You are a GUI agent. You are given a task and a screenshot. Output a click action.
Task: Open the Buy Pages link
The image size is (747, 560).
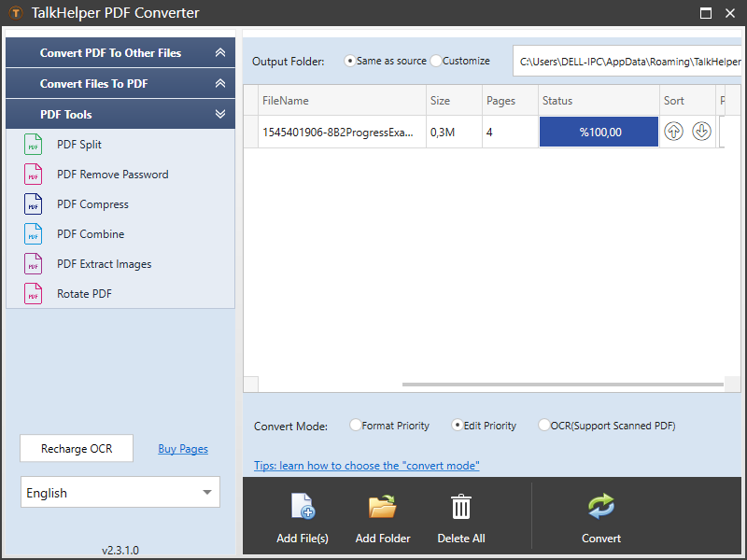click(183, 449)
